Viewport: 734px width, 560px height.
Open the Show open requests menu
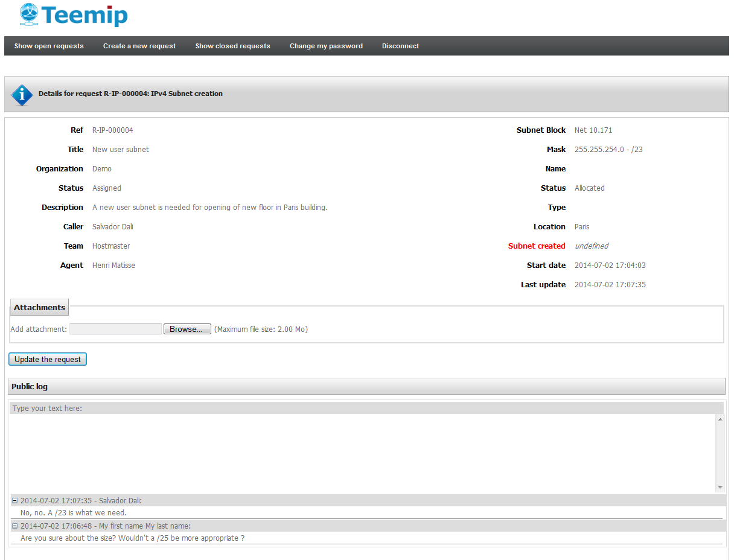tap(49, 46)
